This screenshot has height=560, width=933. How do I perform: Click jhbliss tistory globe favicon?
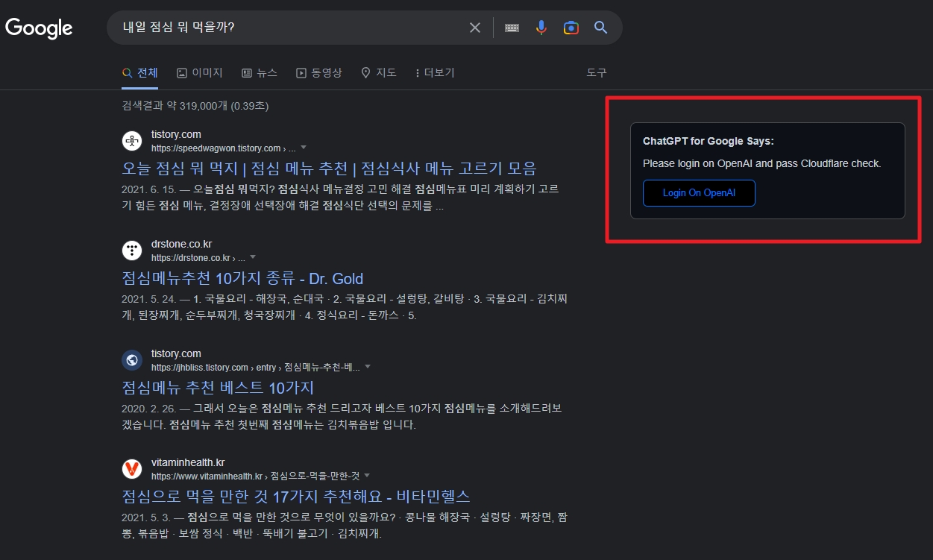132,360
